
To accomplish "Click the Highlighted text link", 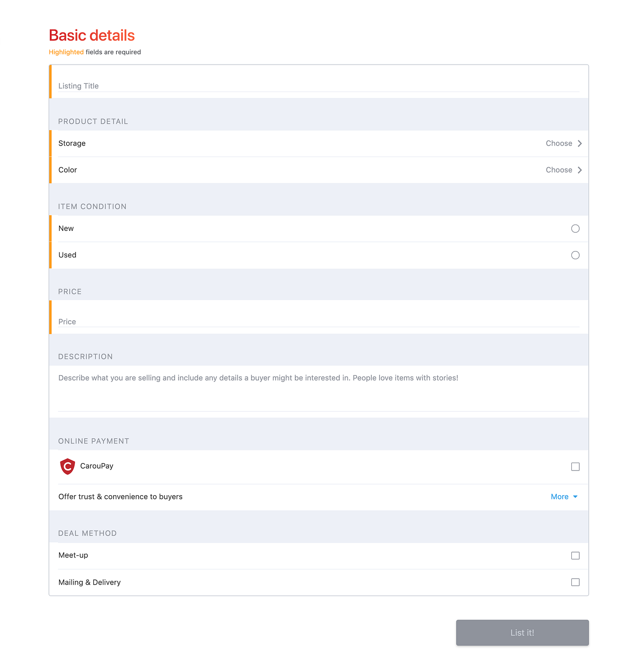I will click(66, 52).
